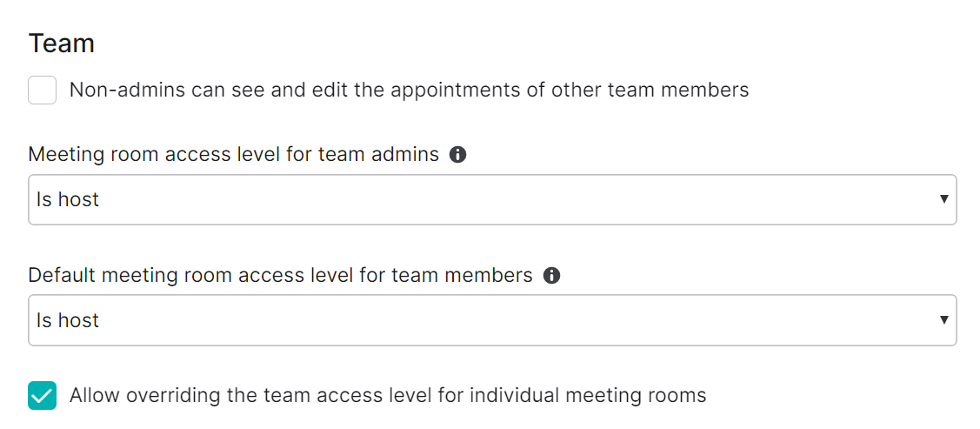
Task: Toggle via the 'Non-admins can see and edit' label text
Action: pos(409,90)
